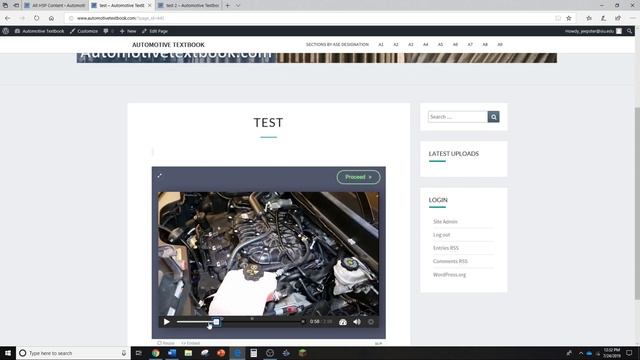Open the playback speed gauge control
The height and width of the screenshot is (360, 640).
click(x=343, y=322)
